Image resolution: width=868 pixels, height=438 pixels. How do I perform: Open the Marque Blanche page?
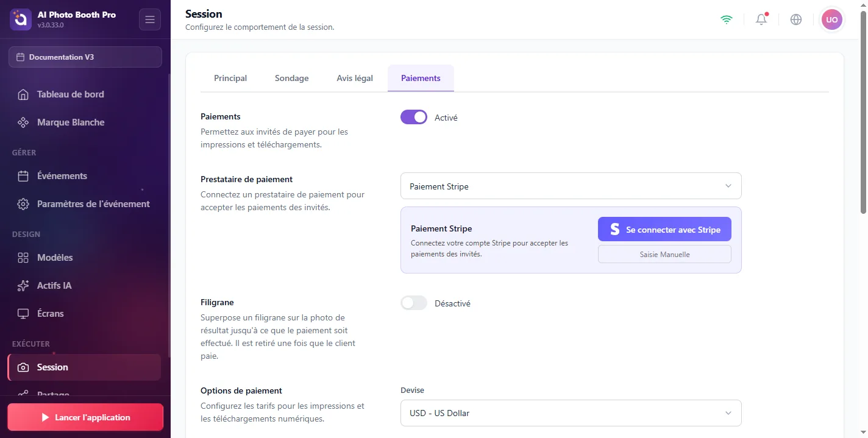pos(84,122)
